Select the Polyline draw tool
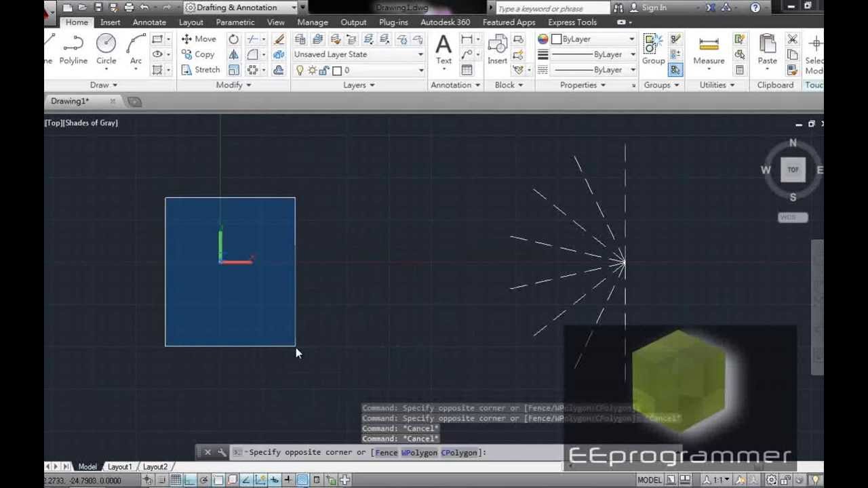Image resolution: width=868 pixels, height=488 pixels. pyautogui.click(x=73, y=50)
